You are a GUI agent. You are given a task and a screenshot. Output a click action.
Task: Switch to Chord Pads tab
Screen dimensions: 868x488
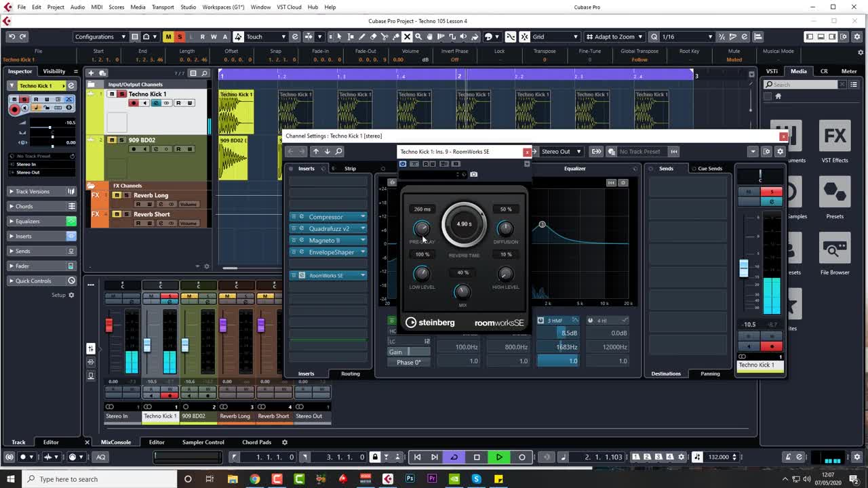point(256,442)
